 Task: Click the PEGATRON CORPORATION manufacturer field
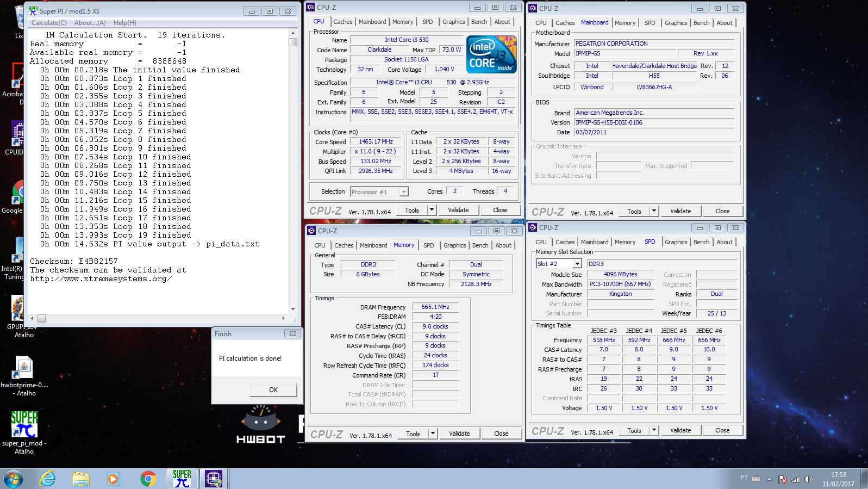(x=654, y=44)
